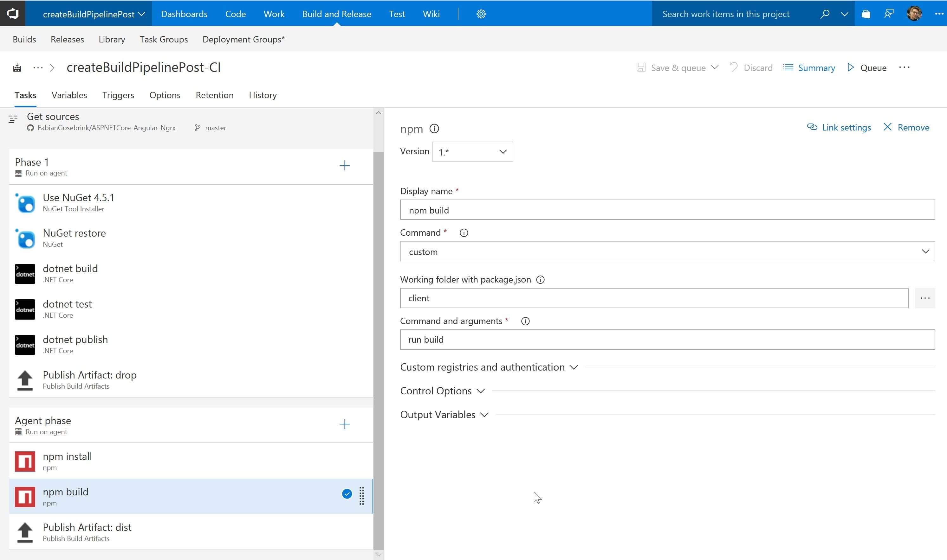
Task: Select the Command dropdown for npm task
Action: click(x=667, y=251)
